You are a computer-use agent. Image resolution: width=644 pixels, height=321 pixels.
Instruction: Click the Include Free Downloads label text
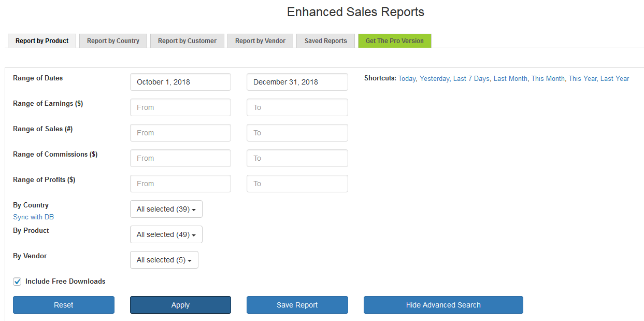[x=65, y=282]
